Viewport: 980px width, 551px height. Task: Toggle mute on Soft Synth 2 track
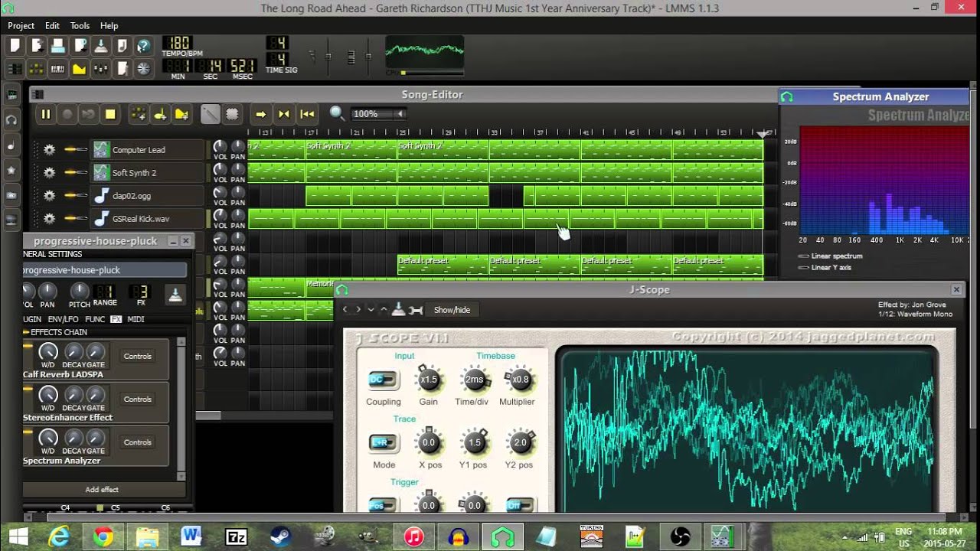coord(70,173)
